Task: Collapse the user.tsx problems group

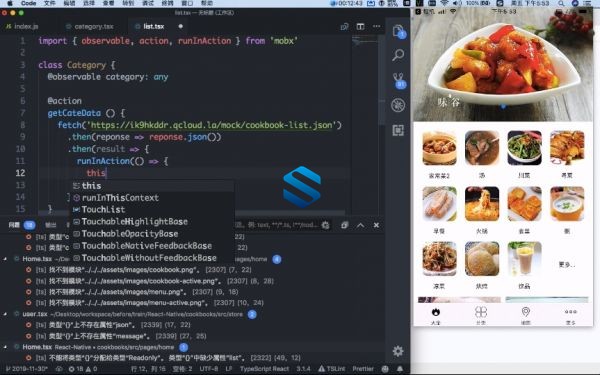Action: 5,314
